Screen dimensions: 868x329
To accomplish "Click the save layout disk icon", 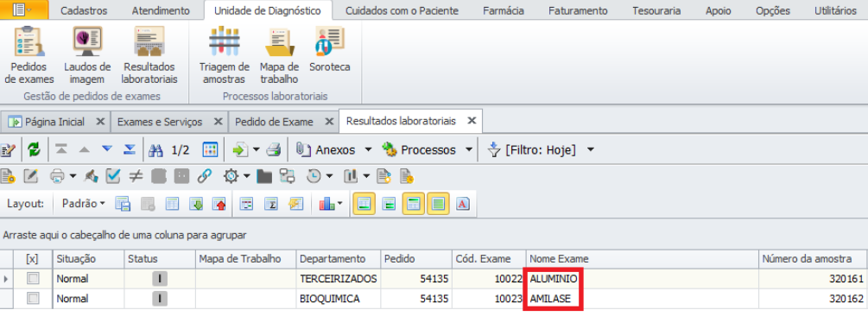I will [123, 204].
